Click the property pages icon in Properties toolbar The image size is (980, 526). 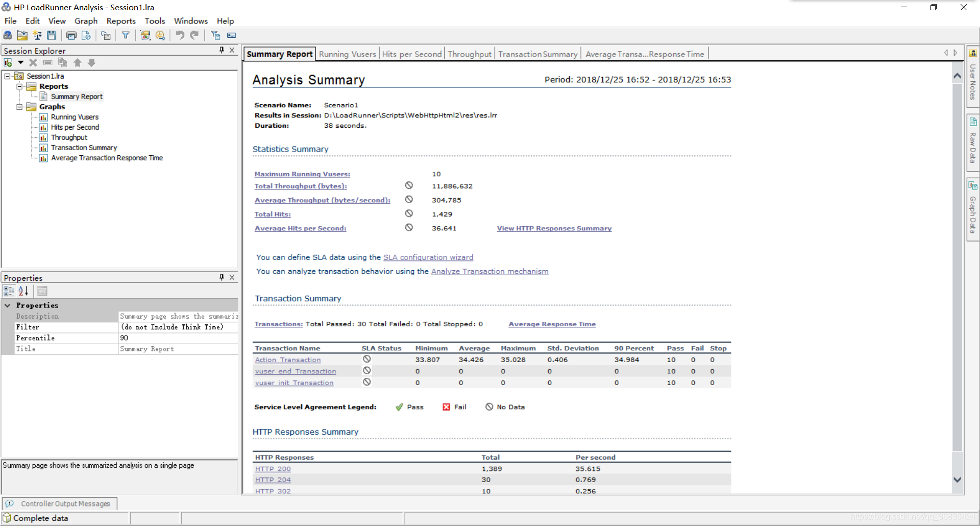pos(42,291)
